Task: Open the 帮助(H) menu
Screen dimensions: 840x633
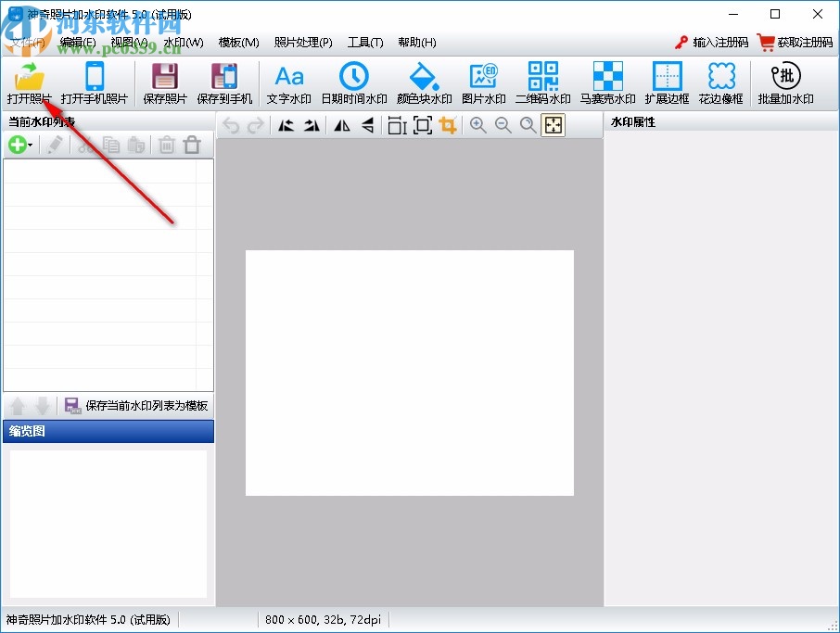Action: click(417, 43)
